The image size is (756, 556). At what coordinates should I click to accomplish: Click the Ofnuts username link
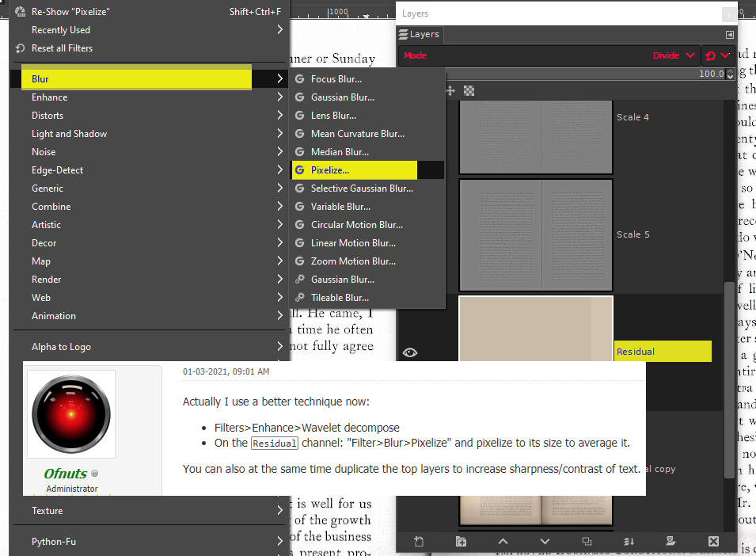pyautogui.click(x=65, y=474)
